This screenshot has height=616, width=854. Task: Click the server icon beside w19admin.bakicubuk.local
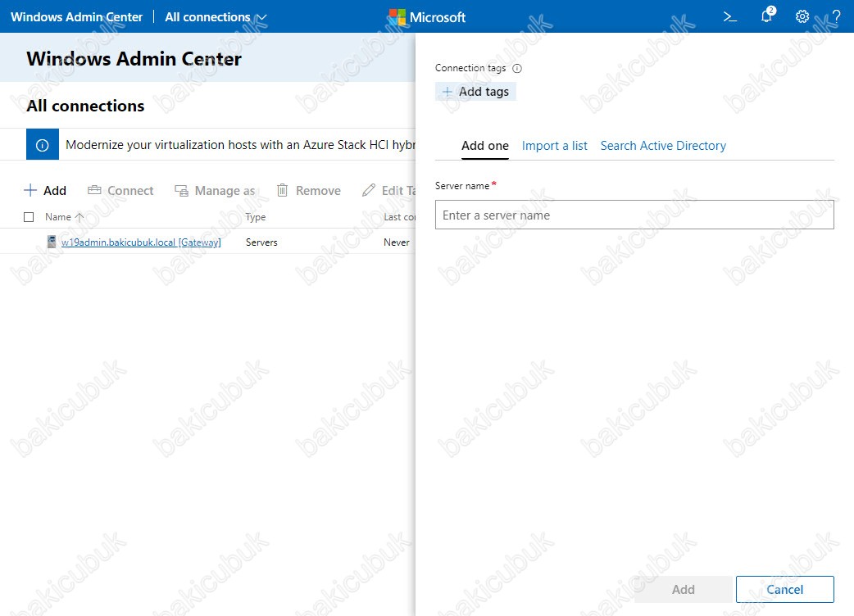52,242
